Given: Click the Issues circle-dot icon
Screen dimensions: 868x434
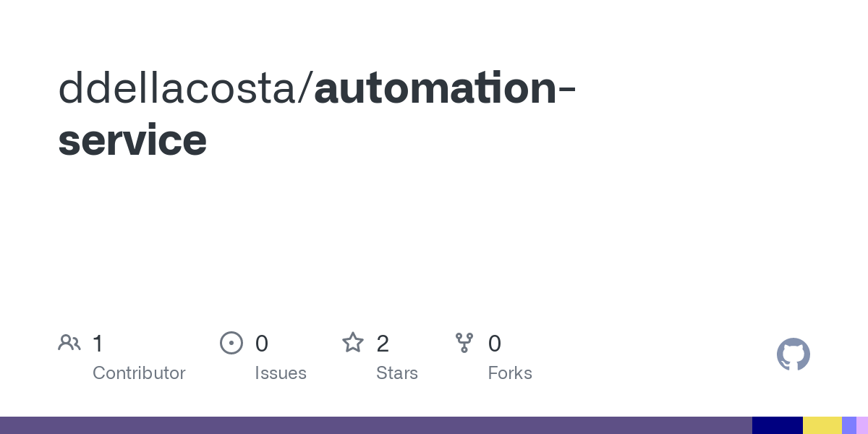Looking at the screenshot, I should pos(231,343).
